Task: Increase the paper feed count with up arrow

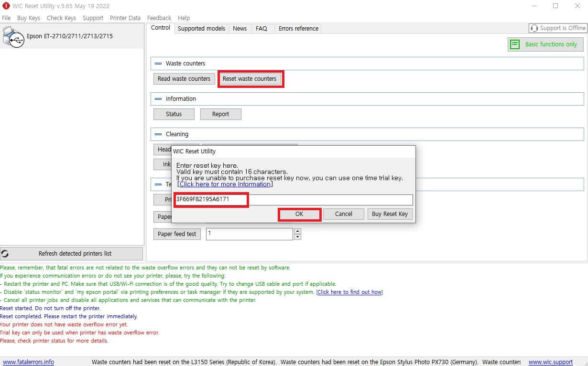Action: coord(298,231)
